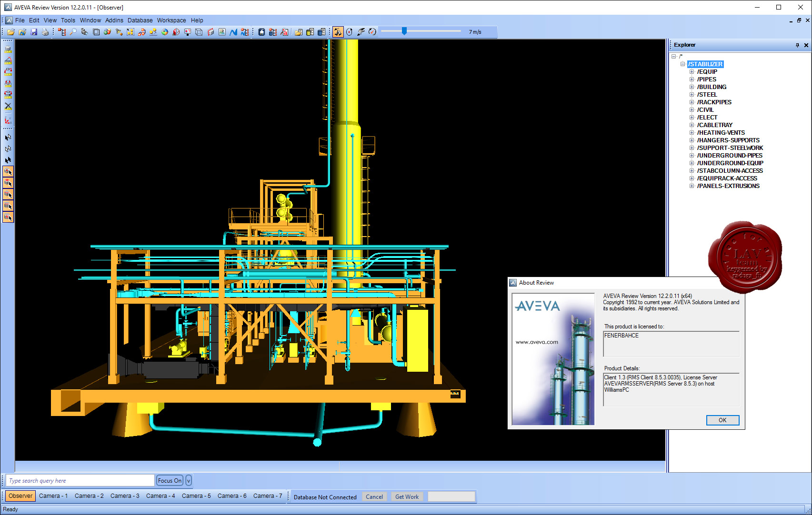The width and height of the screenshot is (812, 515).
Task: Click the solid black arrows pick icon
Action: pos(8,160)
